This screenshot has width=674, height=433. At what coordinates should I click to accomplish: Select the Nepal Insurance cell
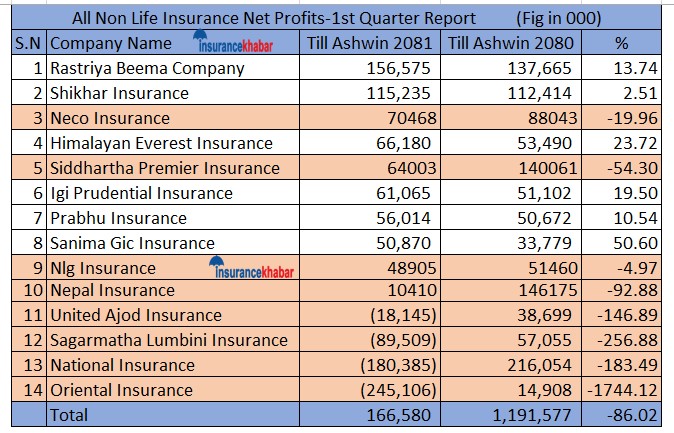click(112, 291)
